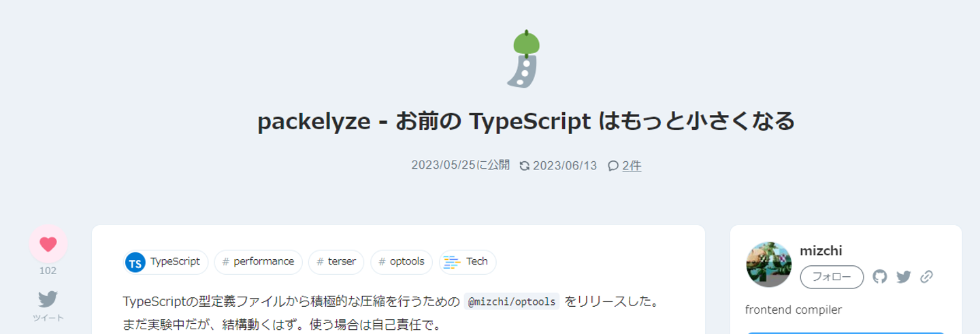
Task: Click the article title packelyze heading
Action: 526,122
